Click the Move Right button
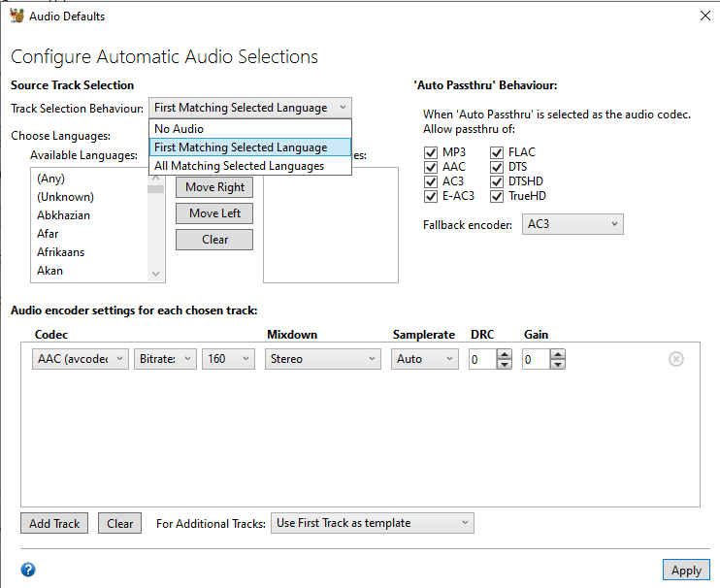Screen dimensions: 720x588 (214, 187)
